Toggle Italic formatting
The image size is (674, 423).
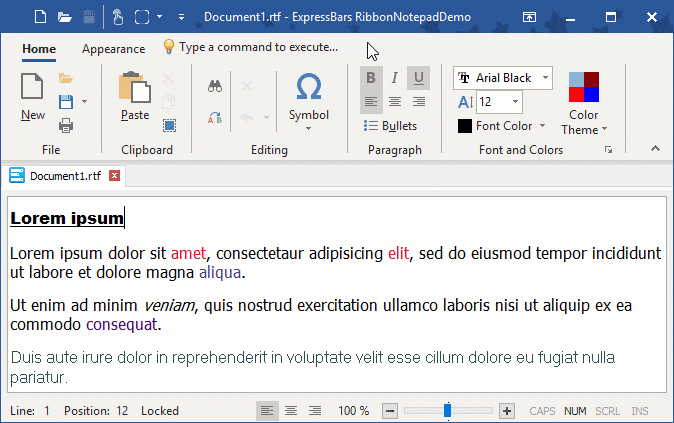pos(395,78)
